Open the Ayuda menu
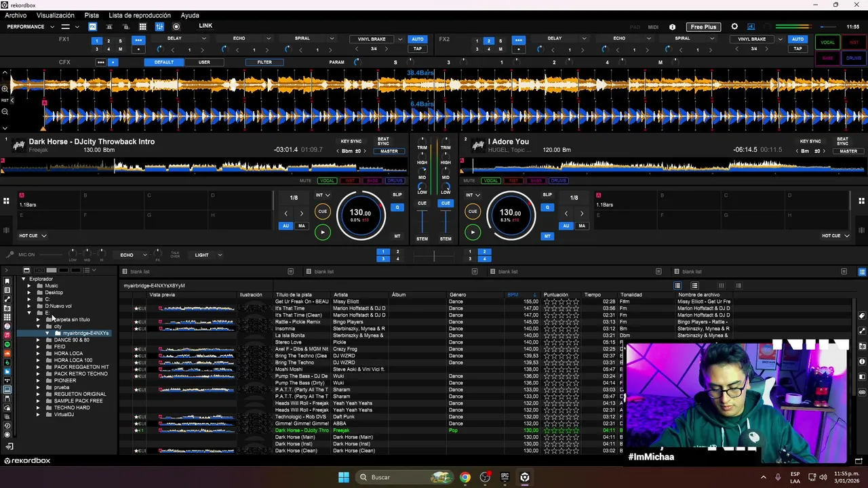868x488 pixels. [x=190, y=15]
